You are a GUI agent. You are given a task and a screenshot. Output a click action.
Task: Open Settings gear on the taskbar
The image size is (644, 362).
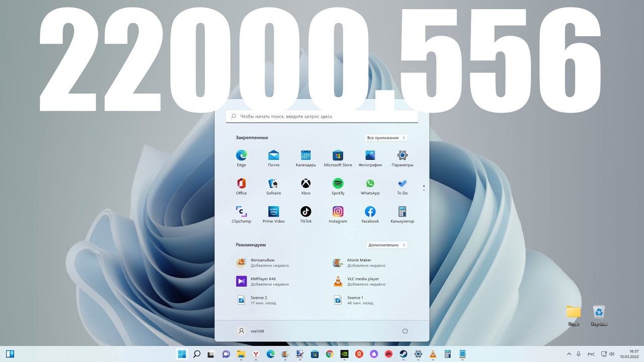(x=418, y=354)
